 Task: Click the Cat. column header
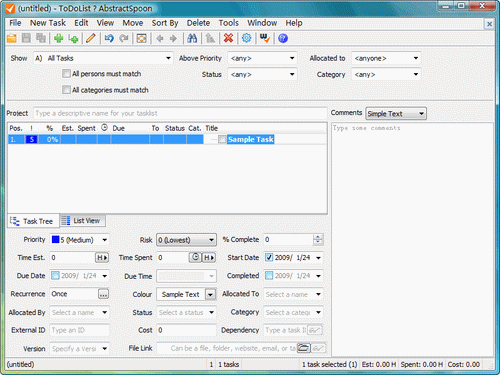point(195,128)
